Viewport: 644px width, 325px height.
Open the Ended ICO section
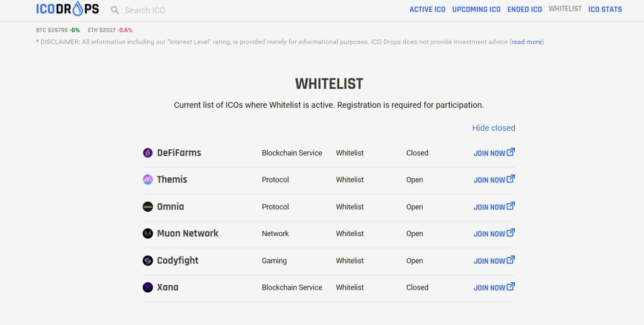[x=525, y=9]
